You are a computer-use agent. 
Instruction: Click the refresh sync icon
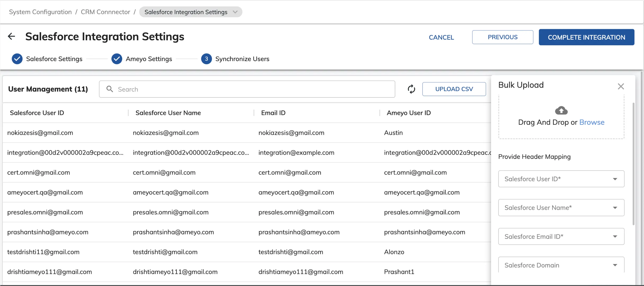point(411,89)
